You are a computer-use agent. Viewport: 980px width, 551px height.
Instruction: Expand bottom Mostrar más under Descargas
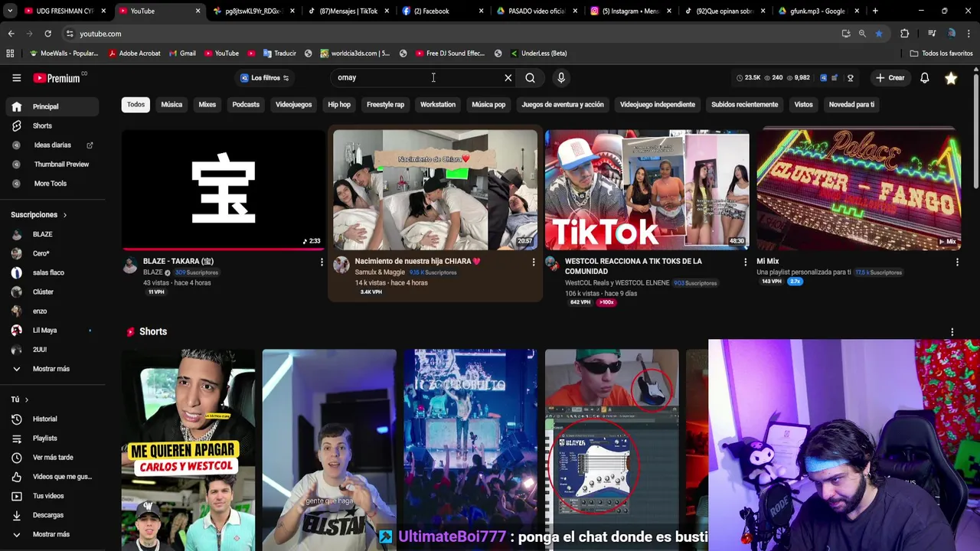(52, 534)
